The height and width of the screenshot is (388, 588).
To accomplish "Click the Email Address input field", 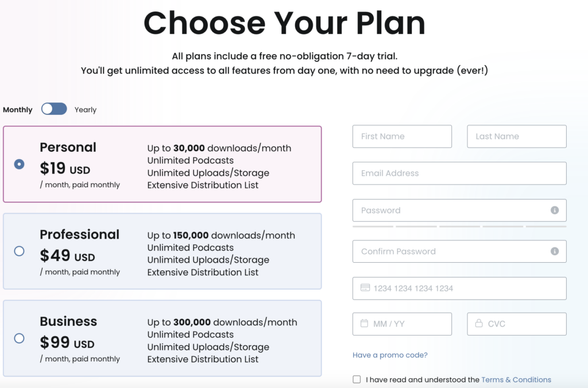I will [x=459, y=173].
